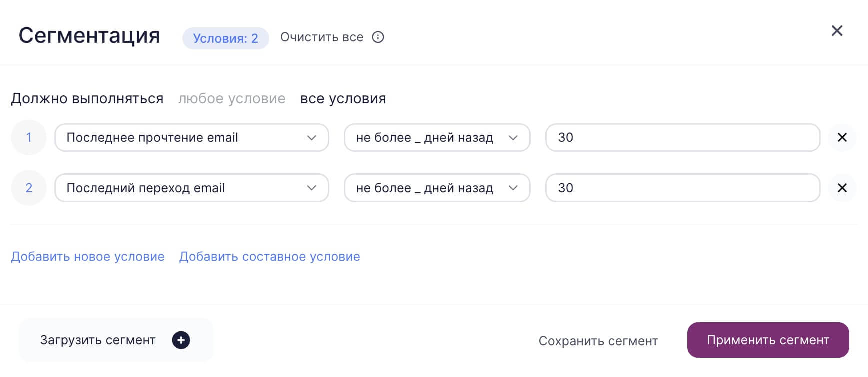Open the operator dropdown in condition 2
The height and width of the screenshot is (377, 868).
click(437, 188)
